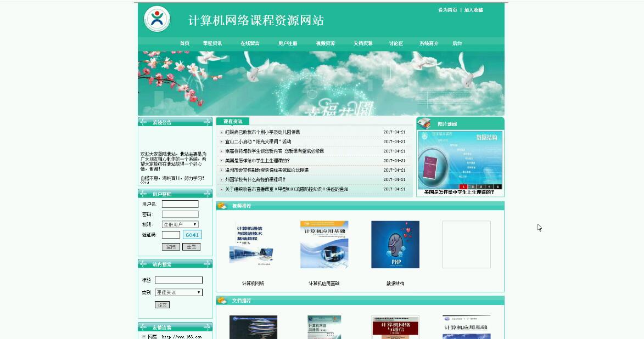Open the 课程资讯 nav menu item
Viewport: 644px width, 339px height.
click(212, 43)
